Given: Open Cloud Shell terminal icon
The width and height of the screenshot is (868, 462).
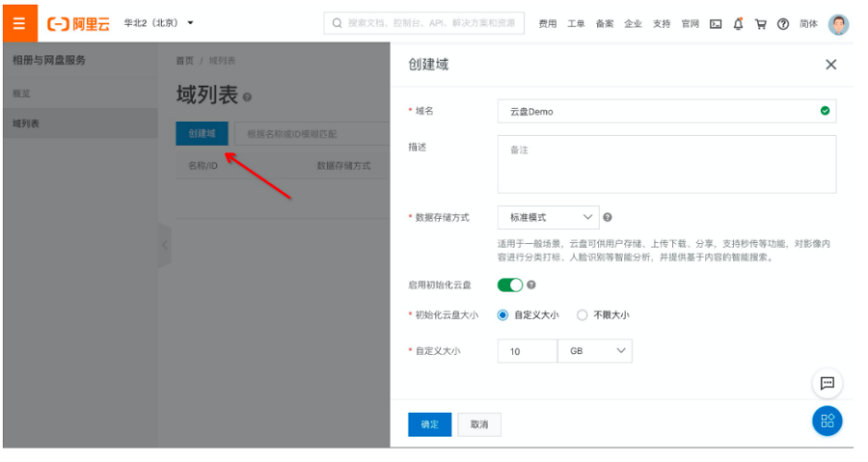Looking at the screenshot, I should pyautogui.click(x=716, y=24).
